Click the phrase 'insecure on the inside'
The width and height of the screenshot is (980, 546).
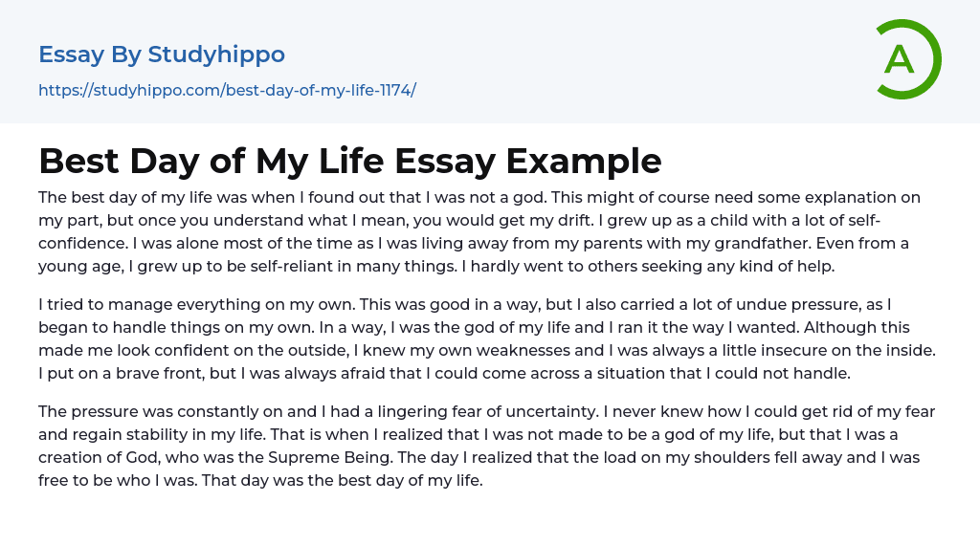(x=851, y=351)
